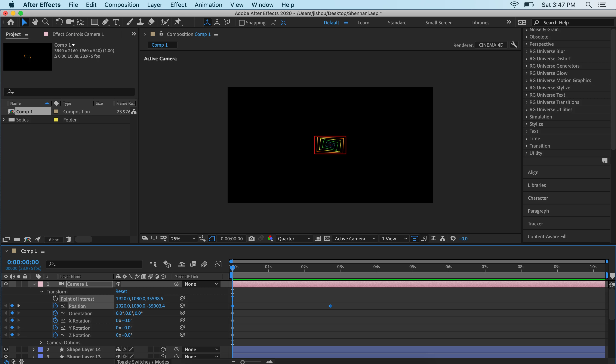Select the Pen tool
This screenshot has height=364, width=616.
pyautogui.click(x=105, y=22)
